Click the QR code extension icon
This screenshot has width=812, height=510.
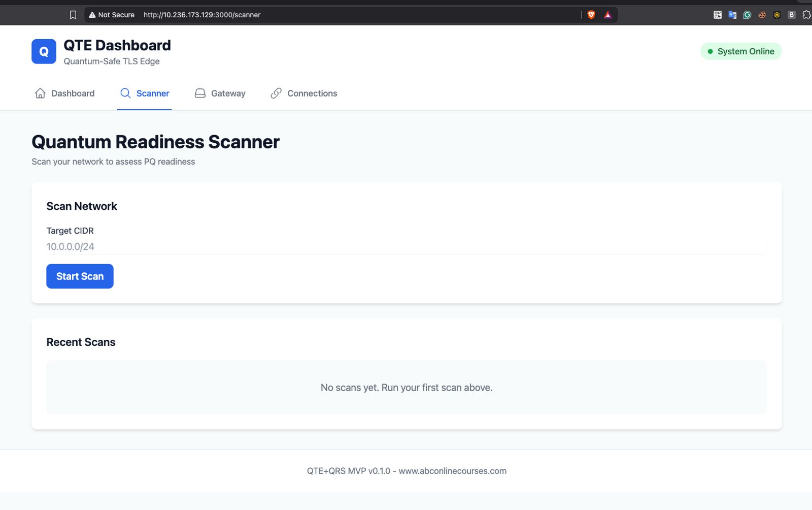point(717,14)
